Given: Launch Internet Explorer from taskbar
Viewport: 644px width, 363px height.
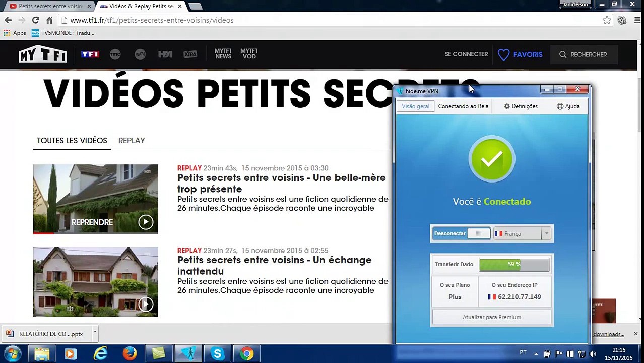Looking at the screenshot, I should pos(100,354).
